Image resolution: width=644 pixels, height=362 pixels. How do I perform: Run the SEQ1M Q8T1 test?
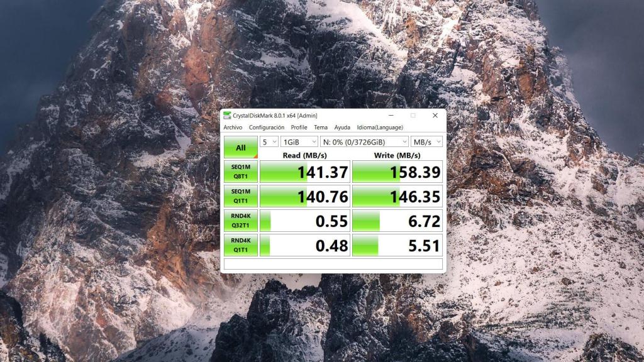click(241, 172)
